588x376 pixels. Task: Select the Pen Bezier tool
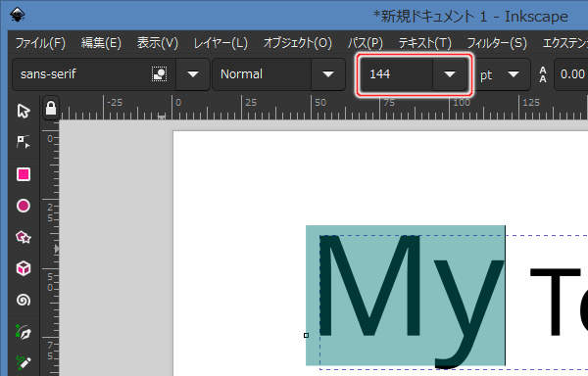[x=24, y=332]
